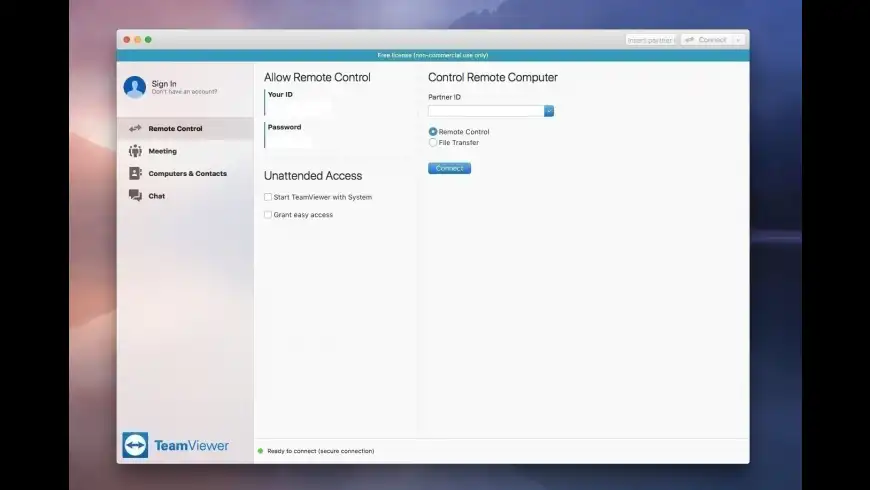
Task: Click the Password value field
Action: 290,140
